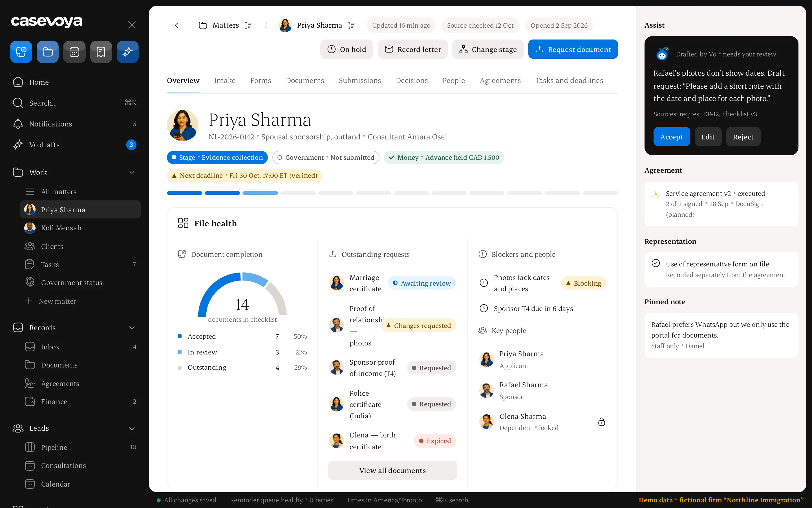Download the Service agreement v2 icon
The image size is (812, 508).
(x=656, y=194)
